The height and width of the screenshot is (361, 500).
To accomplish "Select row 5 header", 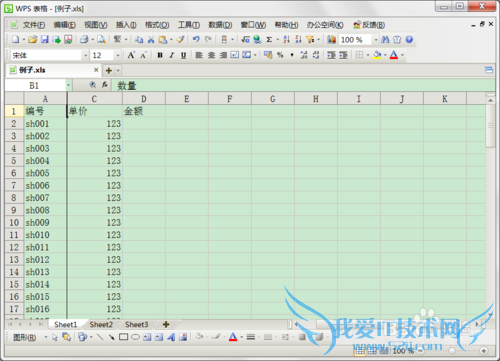I will [14, 161].
